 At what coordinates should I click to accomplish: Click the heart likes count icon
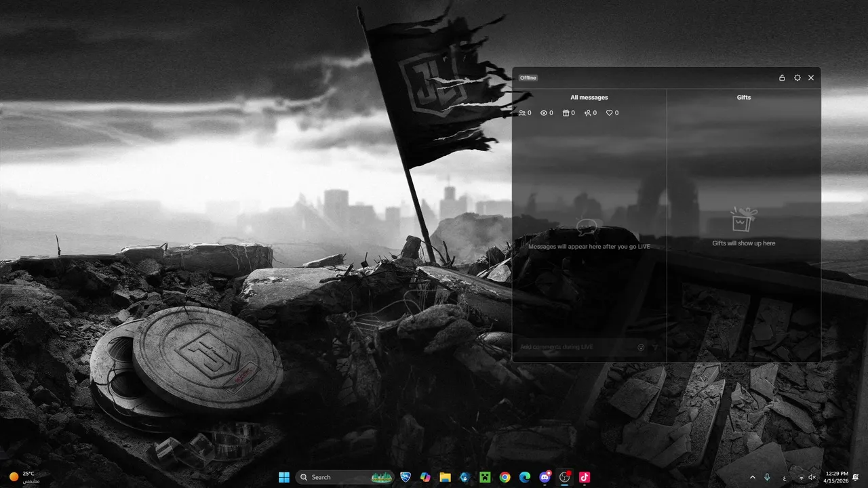610,113
